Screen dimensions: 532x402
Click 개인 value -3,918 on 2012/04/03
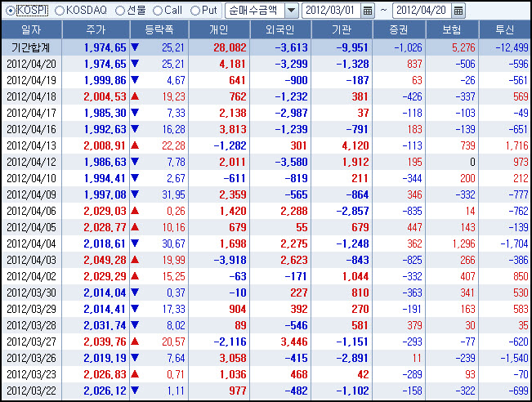pos(230,260)
